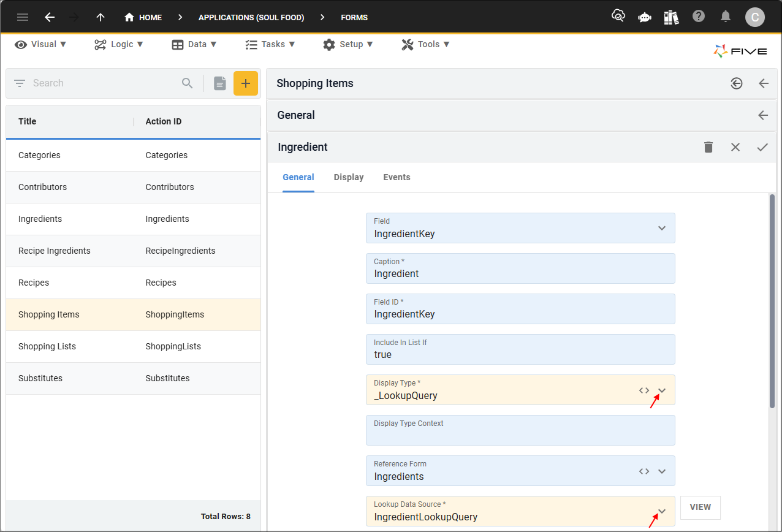This screenshot has width=782, height=532.
Task: Open the Setup menu
Action: (349, 44)
